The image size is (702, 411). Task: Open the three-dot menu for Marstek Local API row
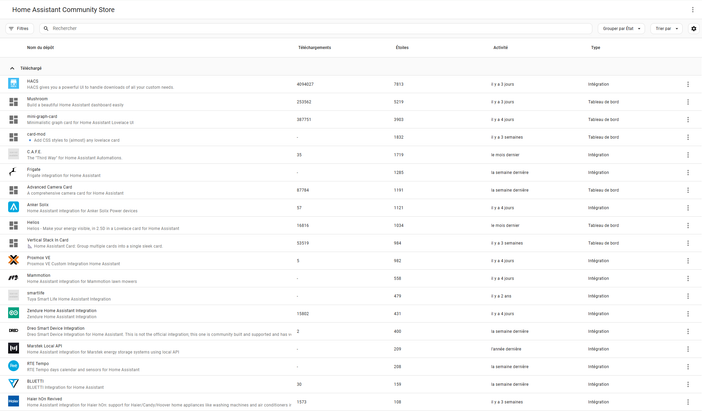688,349
